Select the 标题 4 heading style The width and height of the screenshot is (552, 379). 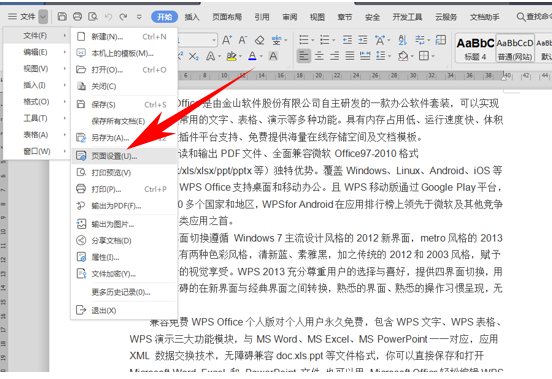coord(475,48)
